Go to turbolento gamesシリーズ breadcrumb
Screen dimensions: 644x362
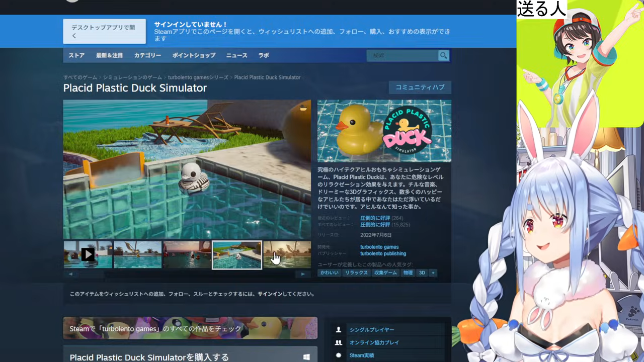[198, 77]
